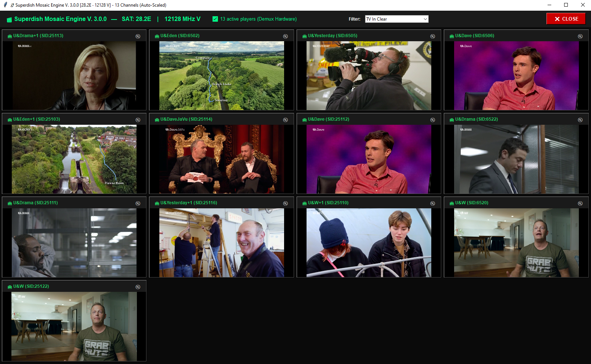Click the "U&Eden (SID:6502)" channel title
The image size is (591, 364).
click(180, 36)
